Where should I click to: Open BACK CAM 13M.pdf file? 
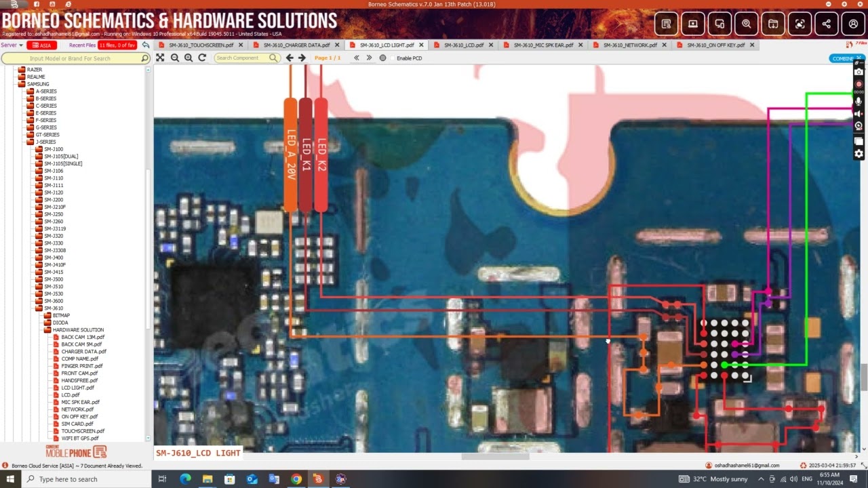coord(83,337)
